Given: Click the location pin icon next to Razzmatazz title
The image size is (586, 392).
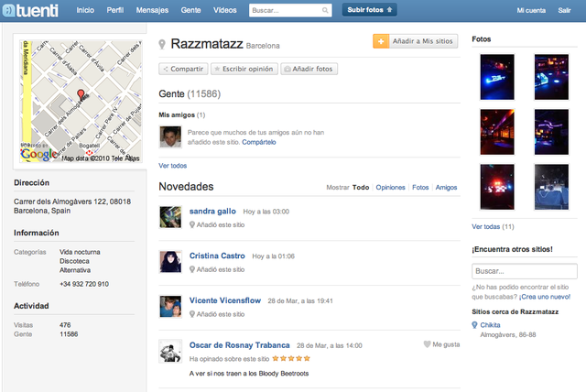Looking at the screenshot, I should pyautogui.click(x=162, y=44).
